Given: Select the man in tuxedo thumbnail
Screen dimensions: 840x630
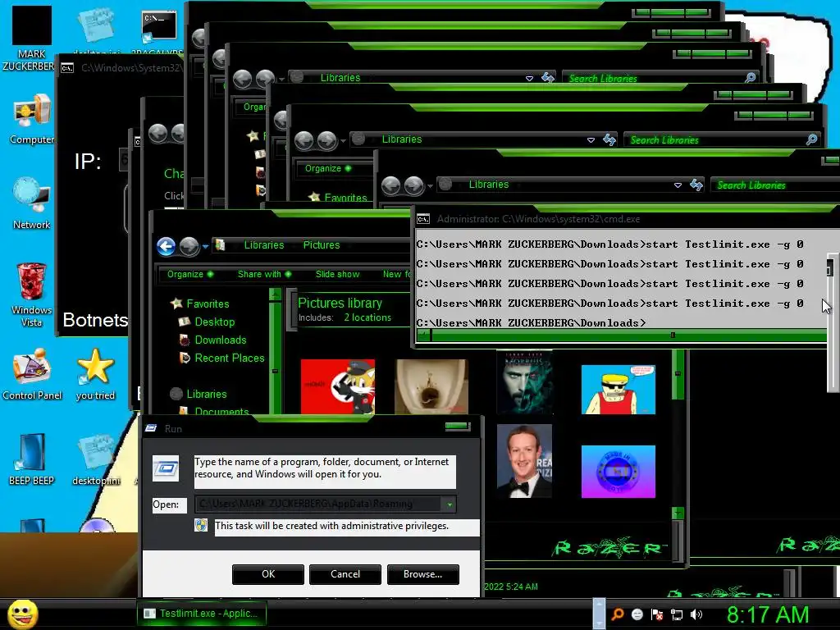Looking at the screenshot, I should coord(524,461).
